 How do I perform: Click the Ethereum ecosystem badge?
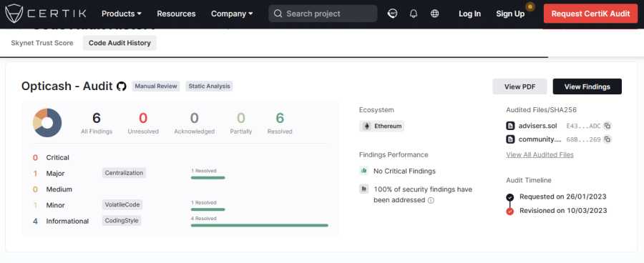click(381, 126)
